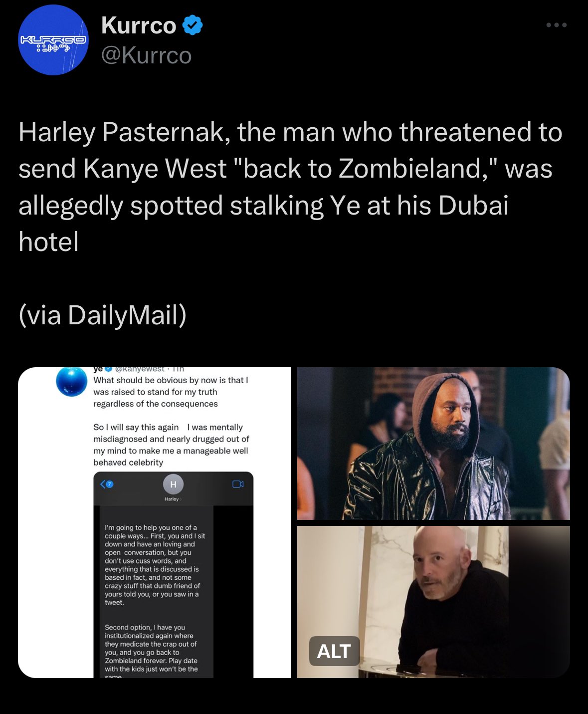
Task: Click the blue verified badge beside Kurrco
Action: 193,25
